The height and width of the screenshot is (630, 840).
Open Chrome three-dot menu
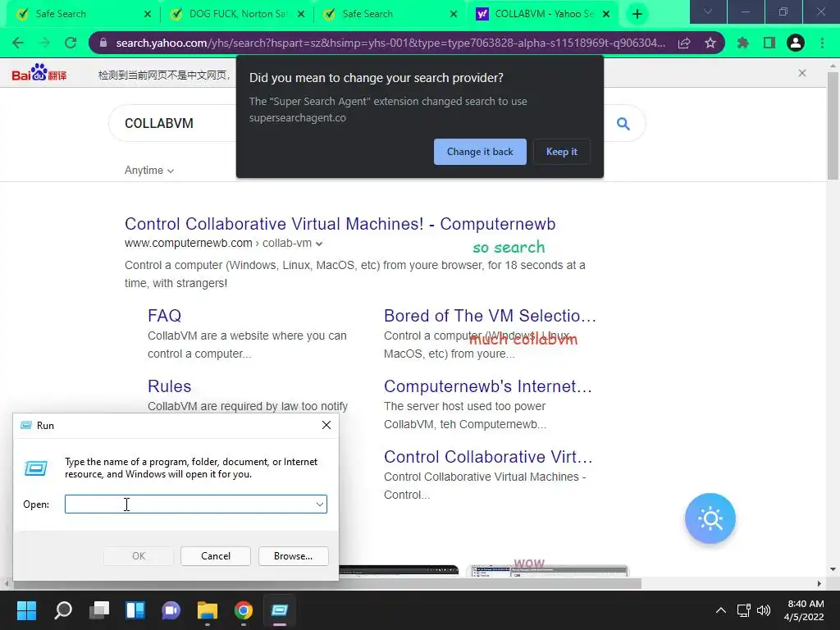click(822, 43)
